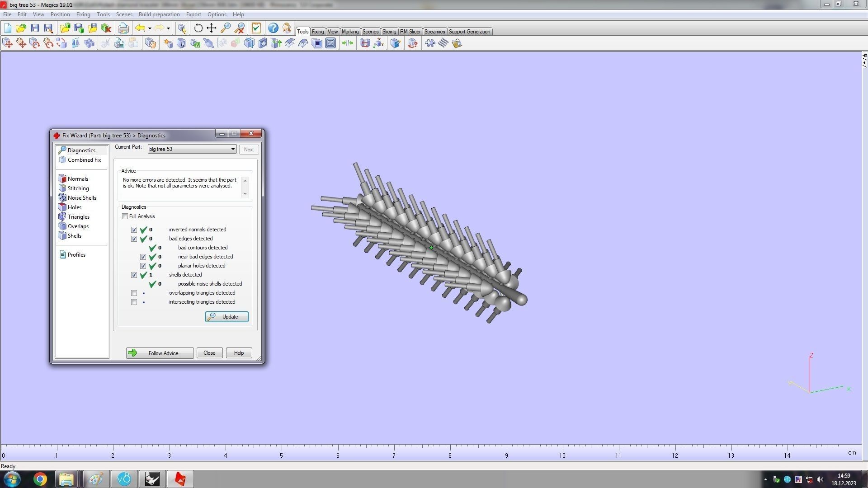The width and height of the screenshot is (868, 488).
Task: Check overlapping triangles detected option
Action: [134, 293]
